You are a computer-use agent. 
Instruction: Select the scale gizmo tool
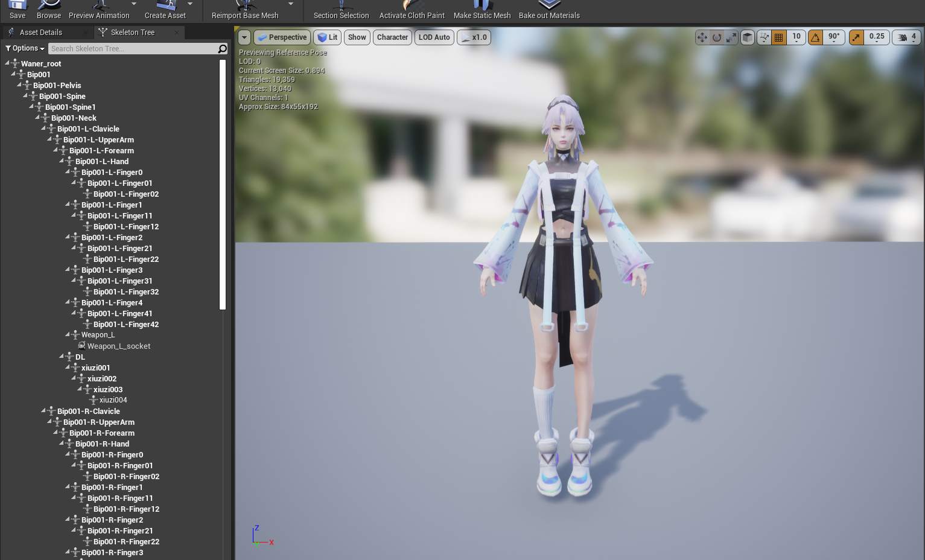pos(731,37)
